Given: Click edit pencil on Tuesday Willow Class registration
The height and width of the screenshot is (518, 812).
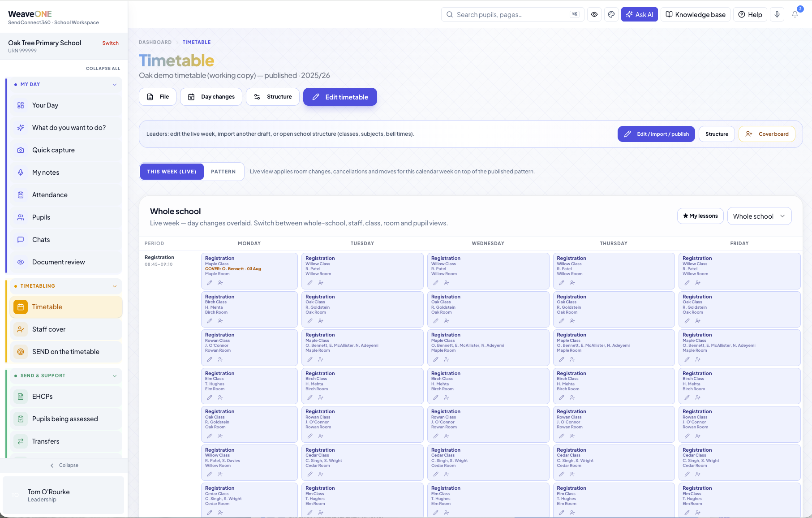Looking at the screenshot, I should point(310,283).
